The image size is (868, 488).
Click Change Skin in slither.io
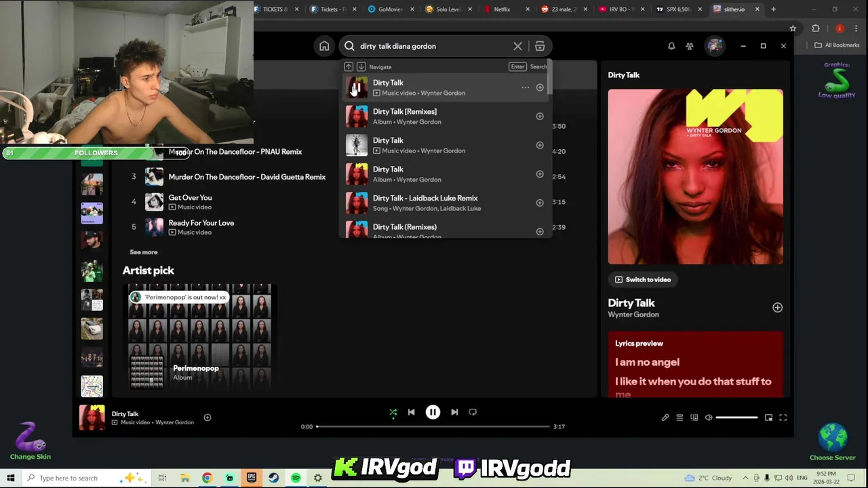click(x=30, y=441)
